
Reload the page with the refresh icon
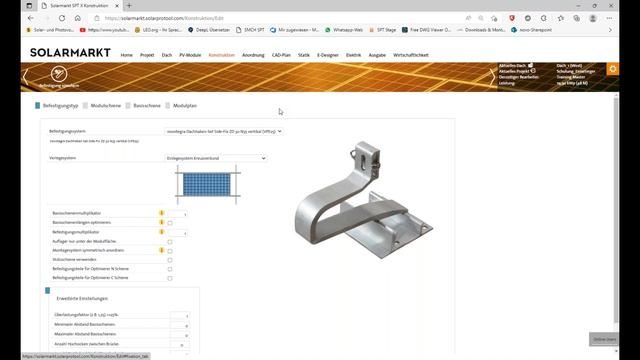click(x=62, y=18)
